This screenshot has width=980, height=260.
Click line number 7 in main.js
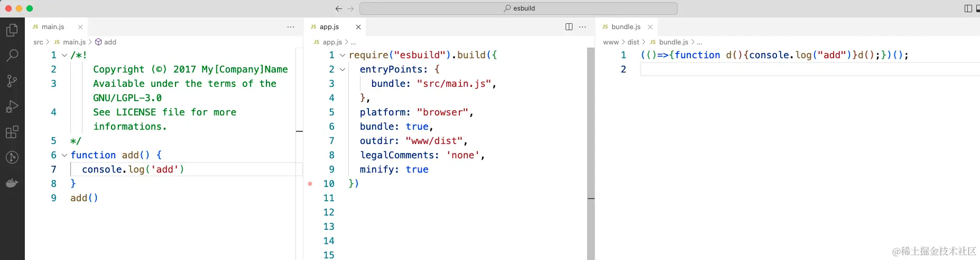pos(53,169)
